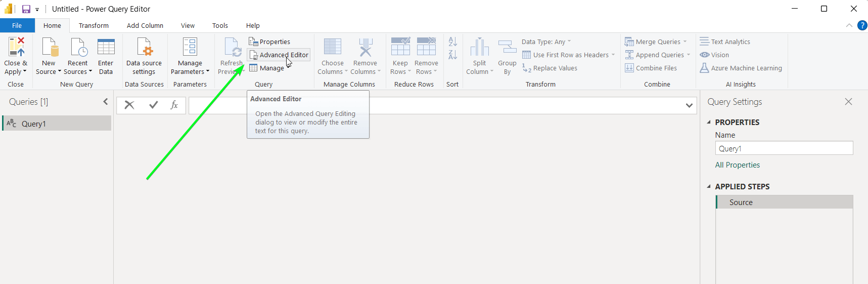Close the Query Settings pane
Image resolution: width=868 pixels, height=284 pixels.
[x=848, y=102]
